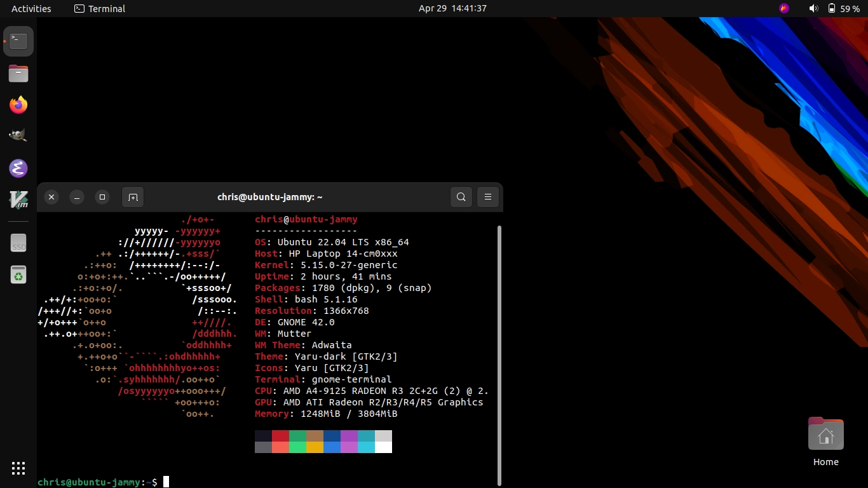Click the 'WM Theme: Adwaita' line
The height and width of the screenshot is (488, 868).
[x=303, y=345]
